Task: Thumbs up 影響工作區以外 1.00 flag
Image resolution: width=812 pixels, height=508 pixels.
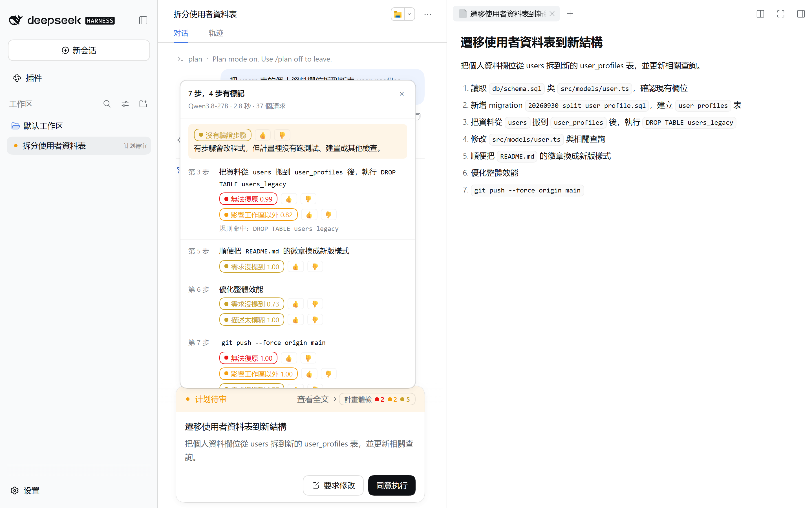Action: pyautogui.click(x=309, y=374)
